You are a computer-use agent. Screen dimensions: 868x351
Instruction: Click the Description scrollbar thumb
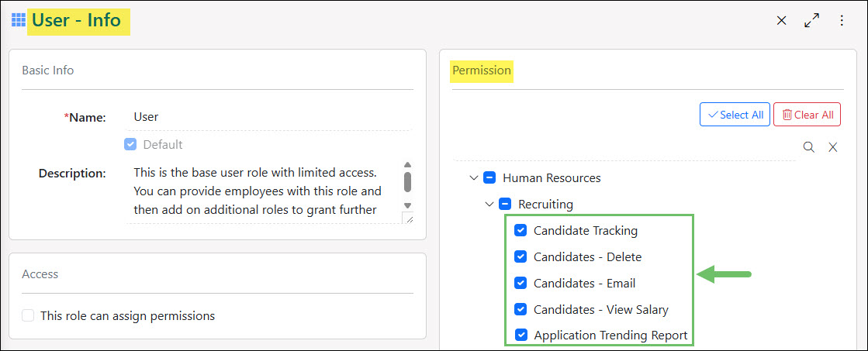point(407,181)
